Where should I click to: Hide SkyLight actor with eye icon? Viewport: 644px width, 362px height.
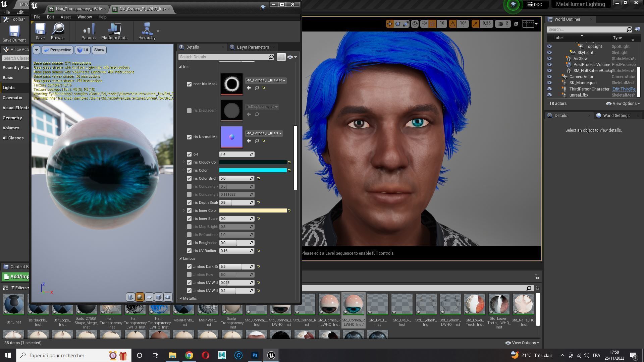pyautogui.click(x=549, y=53)
